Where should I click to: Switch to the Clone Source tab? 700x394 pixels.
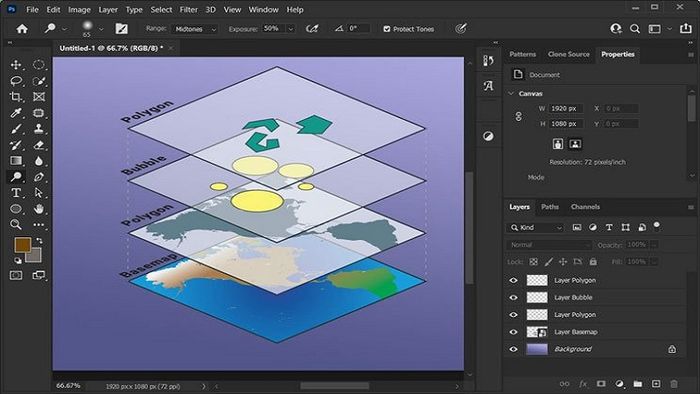pyautogui.click(x=568, y=54)
